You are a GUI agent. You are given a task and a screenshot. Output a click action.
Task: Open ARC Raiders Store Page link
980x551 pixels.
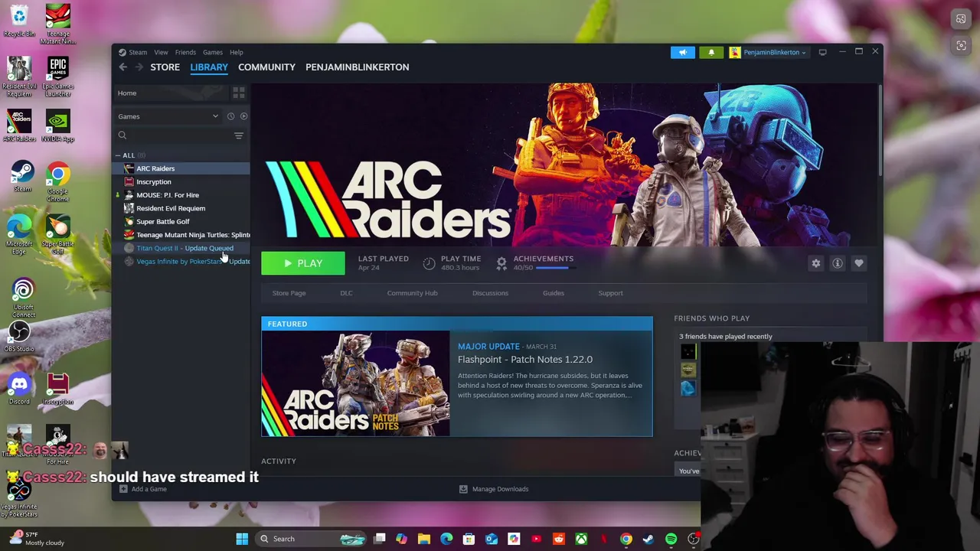[289, 293]
